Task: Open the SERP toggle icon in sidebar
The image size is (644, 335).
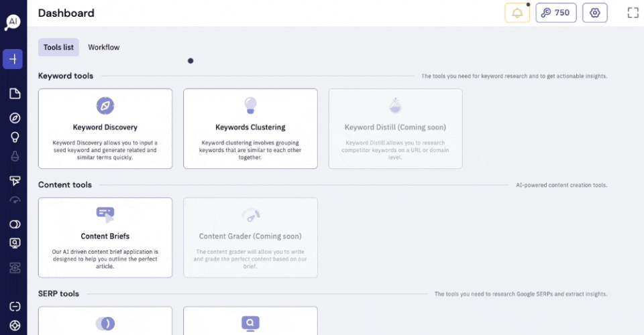Action: (x=15, y=224)
